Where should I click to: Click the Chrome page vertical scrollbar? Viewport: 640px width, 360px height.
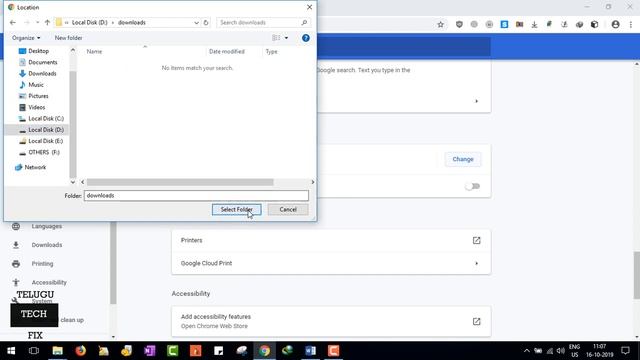point(636,276)
